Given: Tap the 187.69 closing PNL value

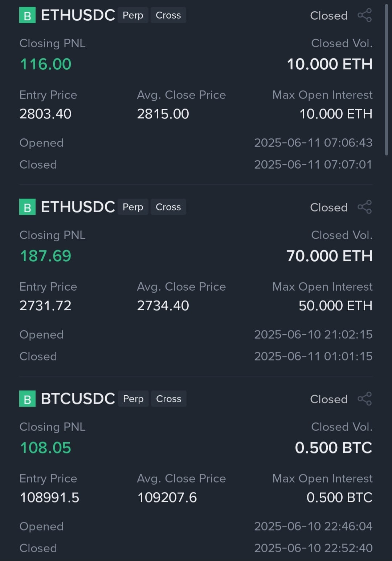Looking at the screenshot, I should click(46, 256).
